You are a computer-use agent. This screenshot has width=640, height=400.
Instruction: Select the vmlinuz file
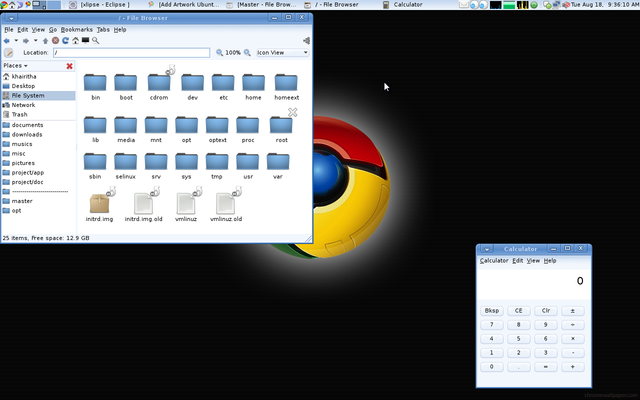186,204
